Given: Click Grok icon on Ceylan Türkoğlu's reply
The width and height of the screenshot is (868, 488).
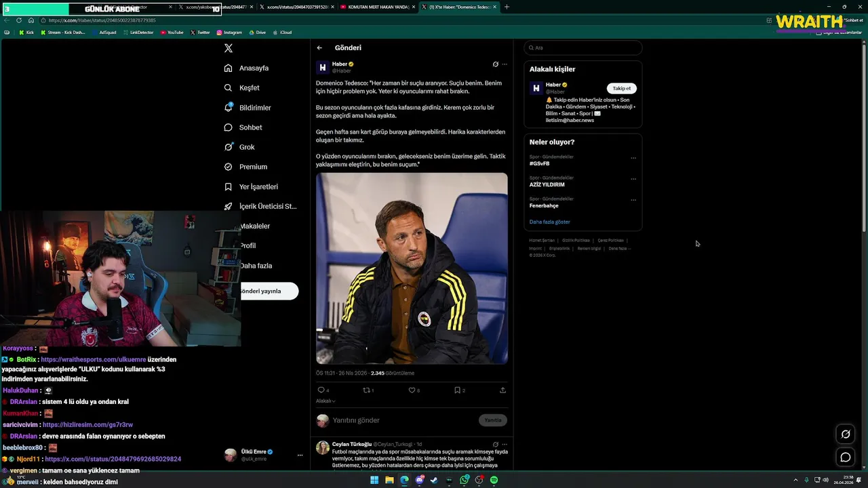Looking at the screenshot, I should click(495, 445).
